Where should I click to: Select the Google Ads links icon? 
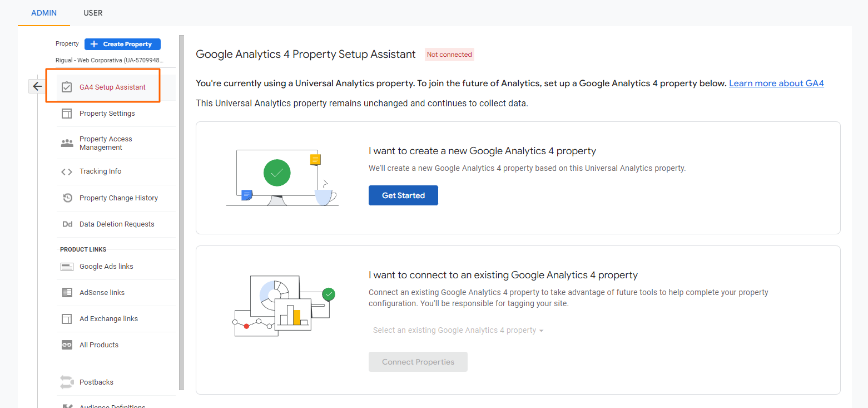[67, 266]
